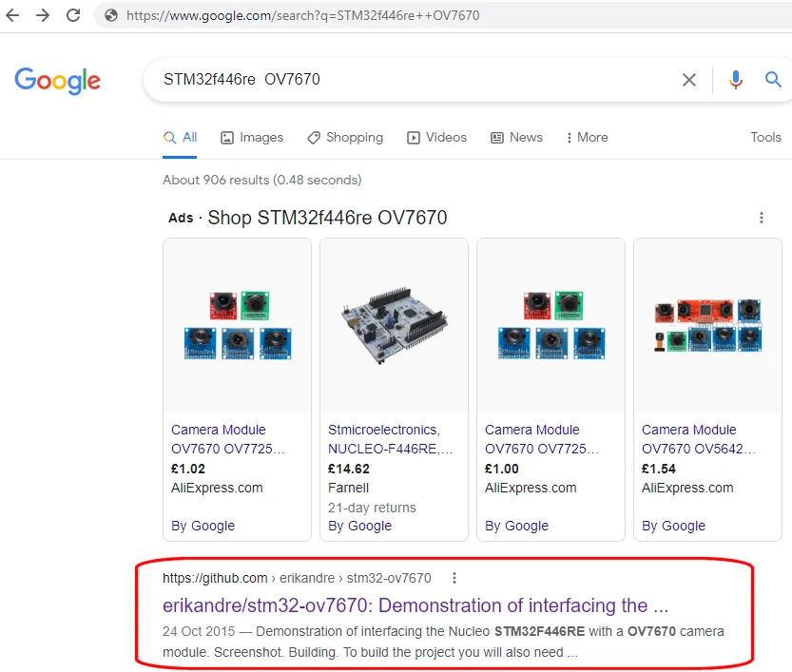The height and width of the screenshot is (672, 792).
Task: Go back using browser back arrow
Action: pyautogui.click(x=12, y=15)
